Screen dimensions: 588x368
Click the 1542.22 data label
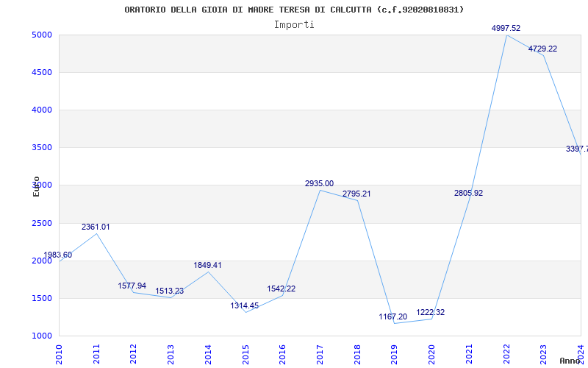click(x=282, y=289)
